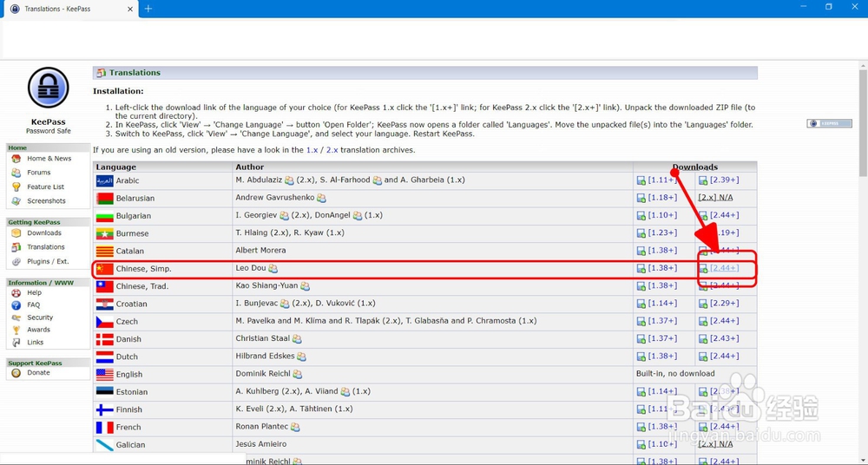Click the KeePass banner on right

point(829,123)
